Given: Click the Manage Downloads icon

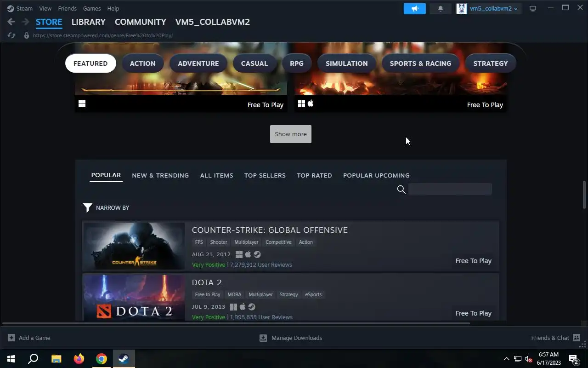Looking at the screenshot, I should click(x=263, y=338).
